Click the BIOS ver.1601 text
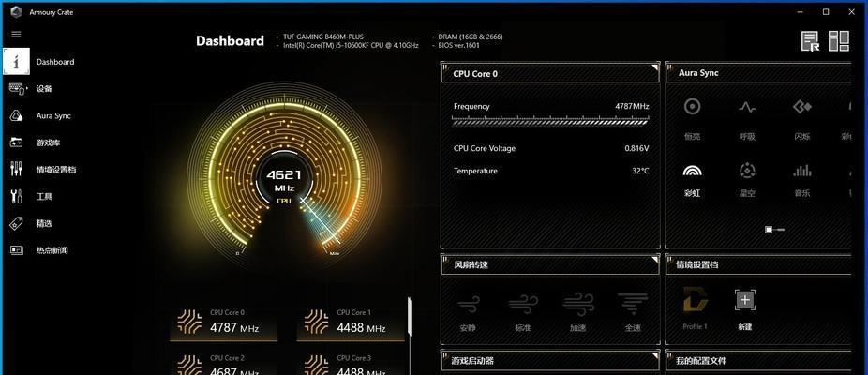The width and height of the screenshot is (868, 375). pos(459,45)
